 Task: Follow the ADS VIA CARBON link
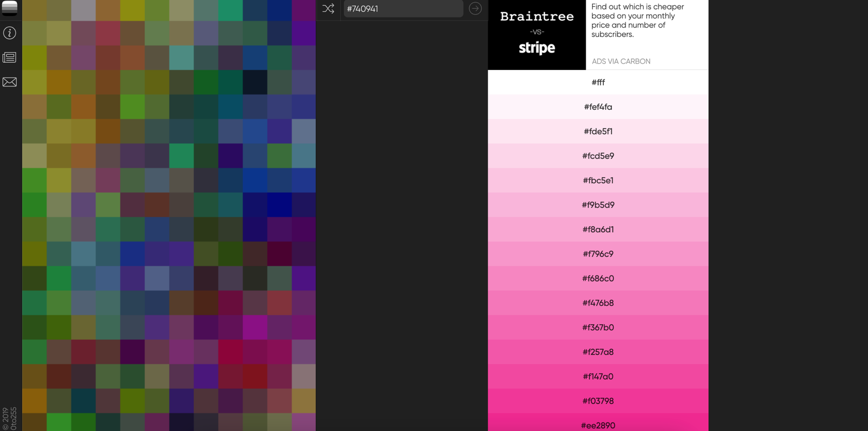point(621,61)
